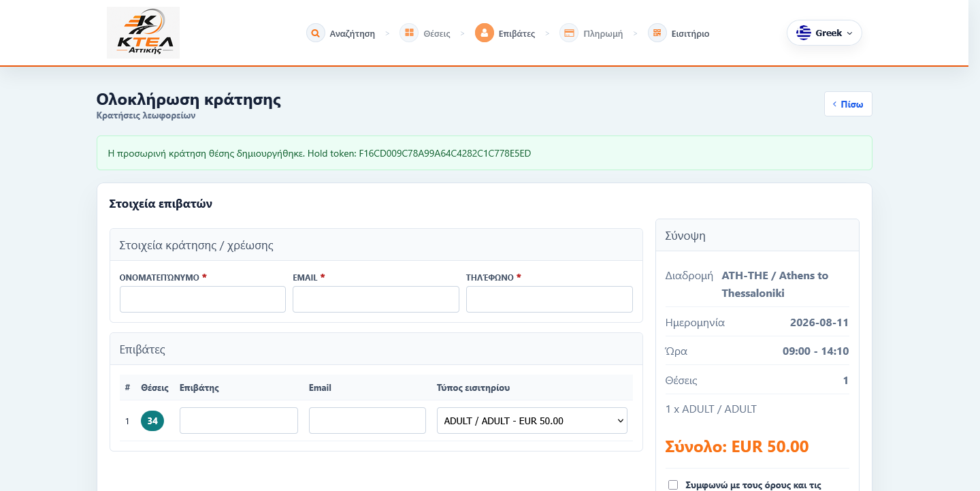Open the ticket type ADULT dropdown
Image resolution: width=980 pixels, height=491 pixels.
pyautogui.click(x=532, y=421)
